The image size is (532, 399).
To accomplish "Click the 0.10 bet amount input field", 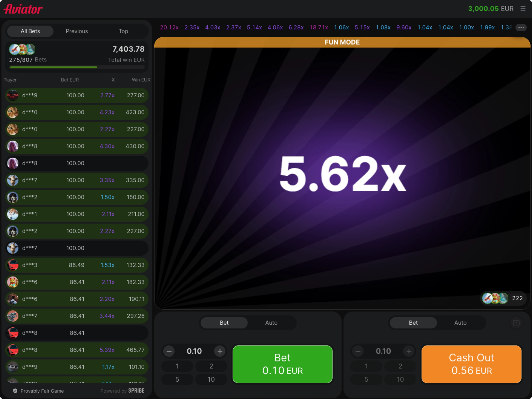I will pos(194,351).
